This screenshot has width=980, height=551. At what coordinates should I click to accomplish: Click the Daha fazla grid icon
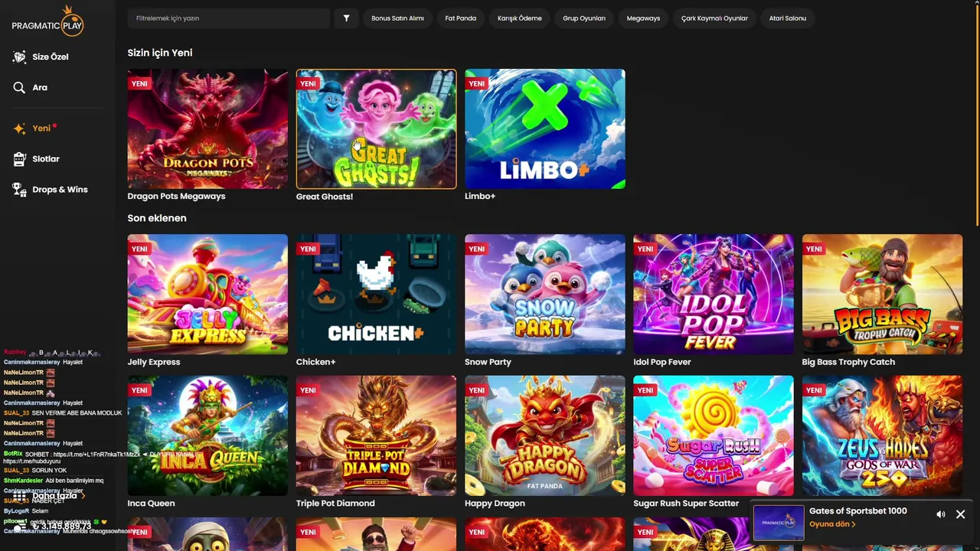[19, 496]
